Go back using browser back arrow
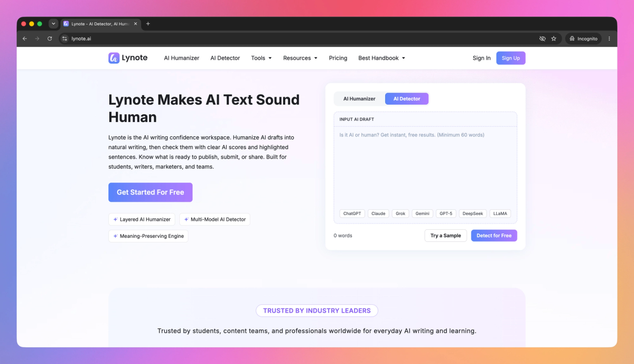This screenshot has height=364, width=634. [25, 39]
